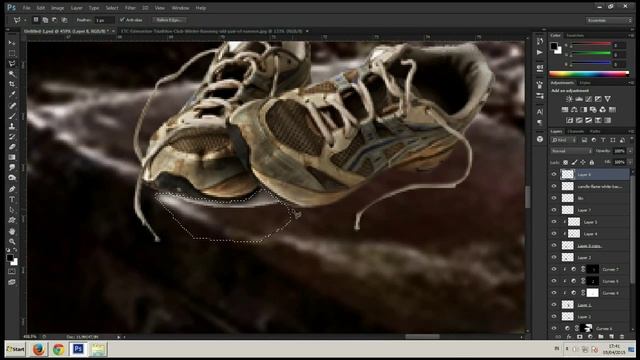640x360 pixels.
Task: Switch to the Swatches tab
Action: (575, 36)
